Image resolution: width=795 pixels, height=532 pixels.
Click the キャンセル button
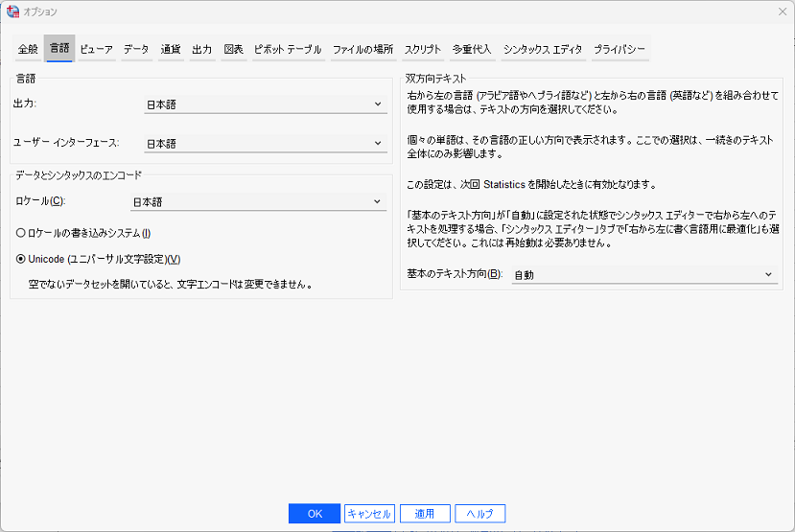point(369,514)
